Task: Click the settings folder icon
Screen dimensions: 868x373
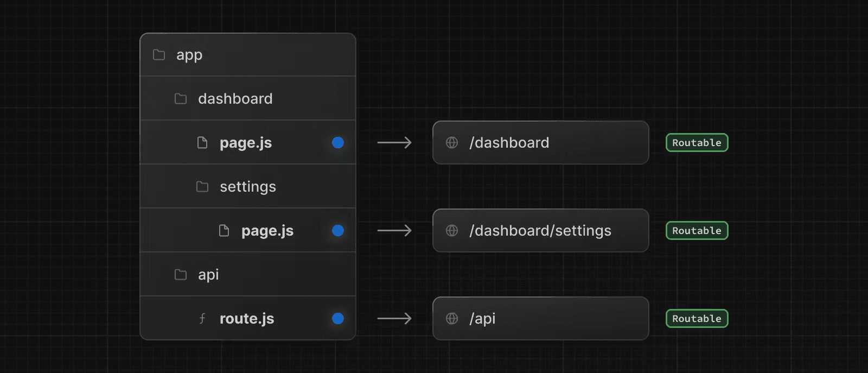Action: pyautogui.click(x=202, y=187)
